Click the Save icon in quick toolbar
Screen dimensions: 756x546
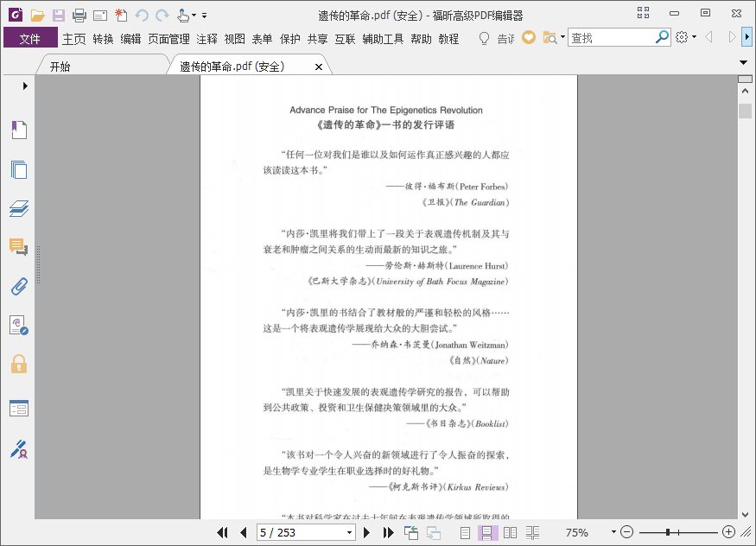[x=59, y=16]
